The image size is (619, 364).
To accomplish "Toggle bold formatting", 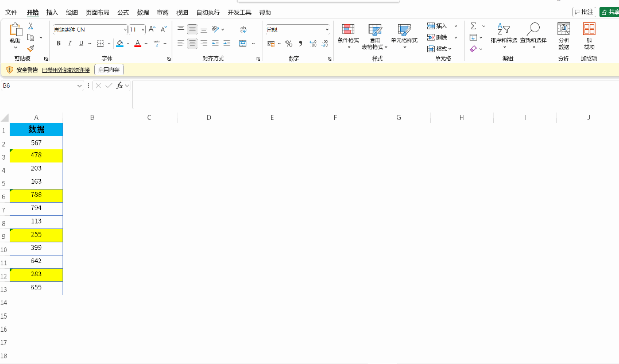I will tap(59, 44).
